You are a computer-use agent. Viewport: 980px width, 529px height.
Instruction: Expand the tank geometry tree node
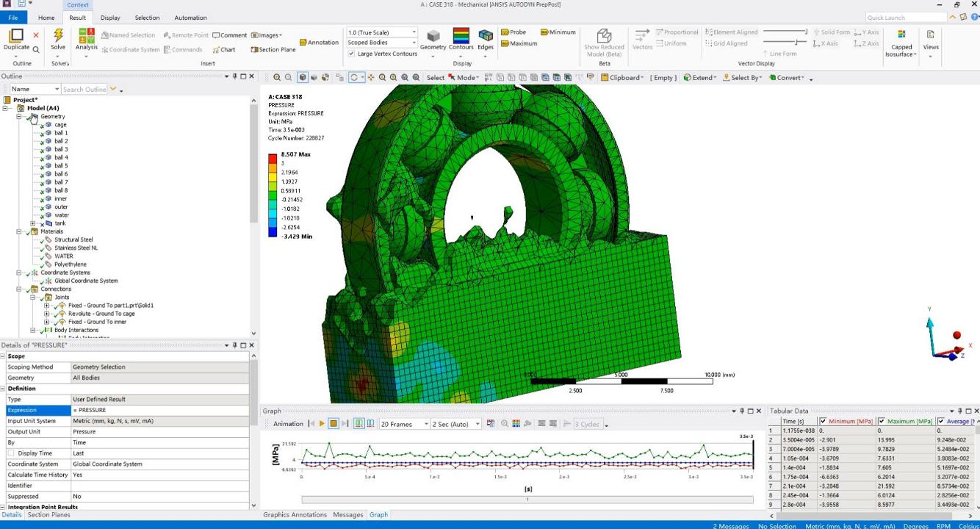pyautogui.click(x=33, y=223)
